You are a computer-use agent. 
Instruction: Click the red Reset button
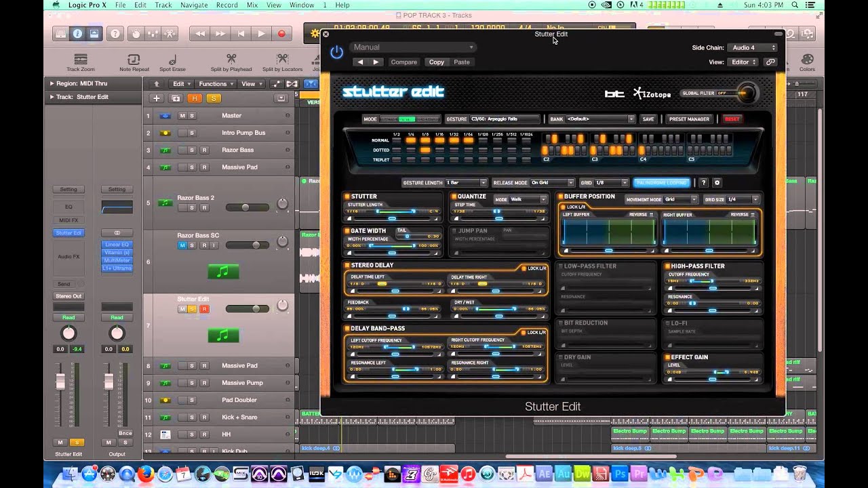[732, 119]
